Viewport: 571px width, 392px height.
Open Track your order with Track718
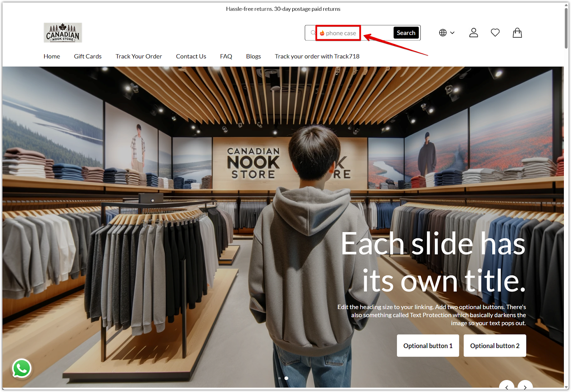(317, 56)
